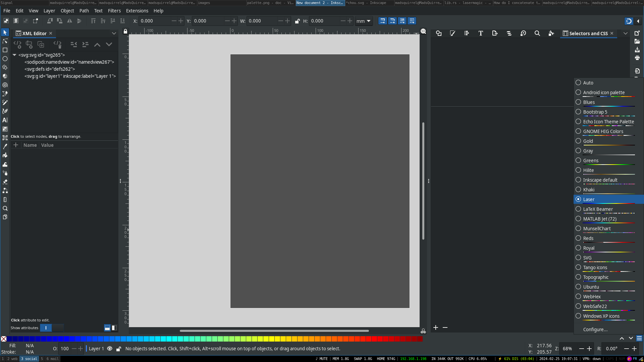This screenshot has width=644, height=362.
Task: Collapse the svg:svg root node
Action: tap(14, 55)
